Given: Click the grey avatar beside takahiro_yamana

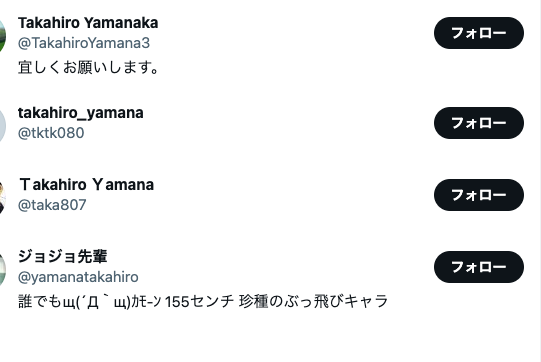Looking at the screenshot, I should (2, 126).
